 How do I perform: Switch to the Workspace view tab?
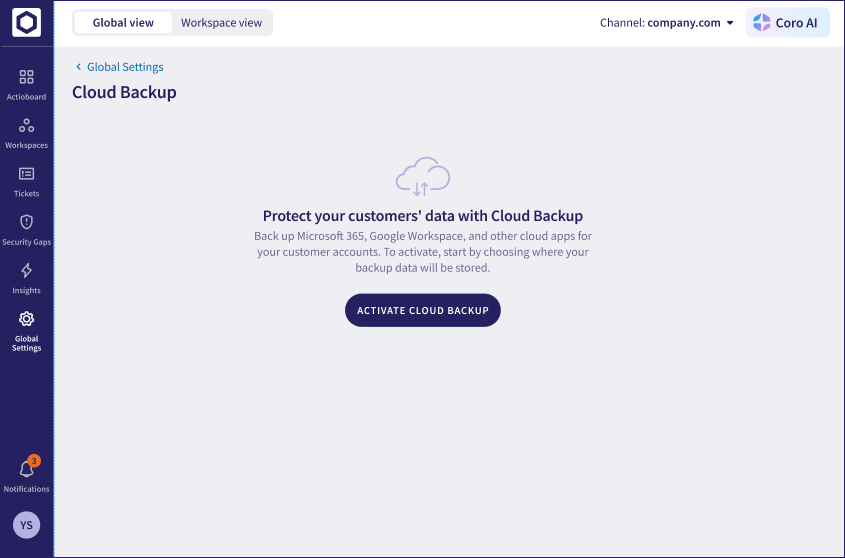[221, 23]
